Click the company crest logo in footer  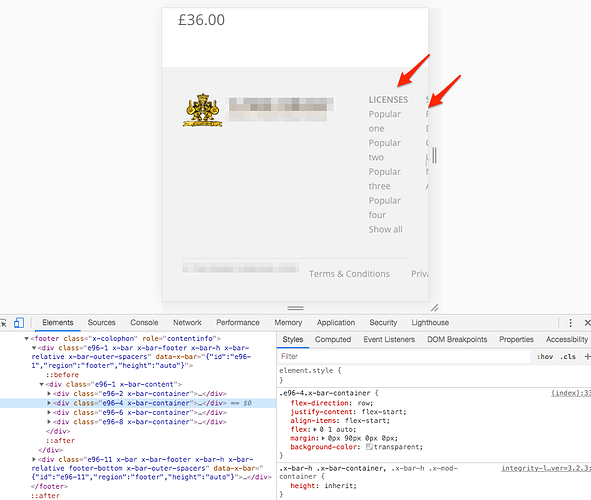[203, 110]
